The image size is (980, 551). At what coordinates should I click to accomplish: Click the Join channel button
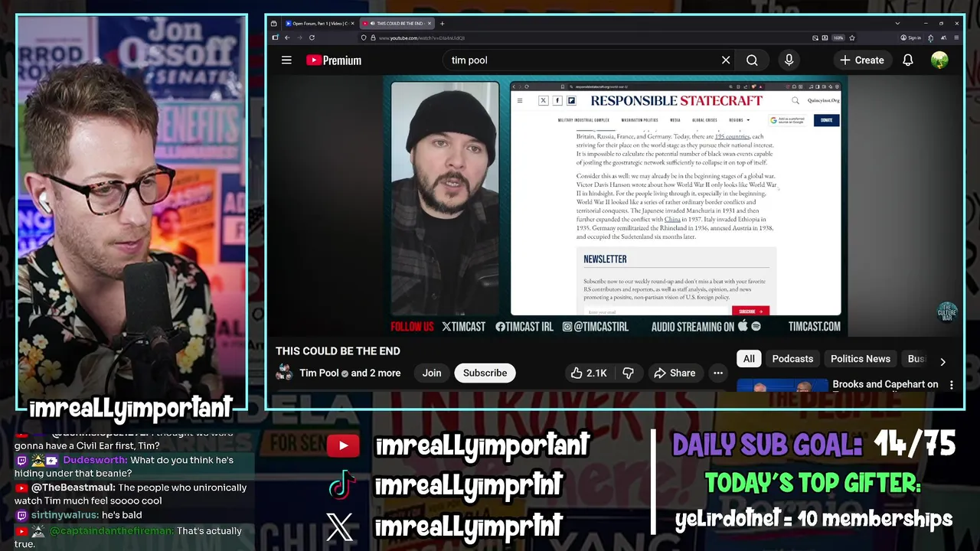point(432,373)
